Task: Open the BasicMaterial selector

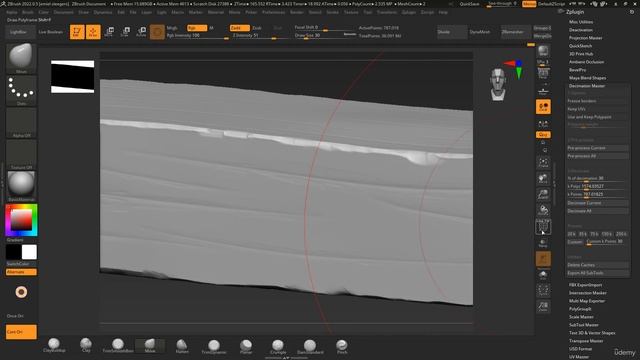Action: [21, 187]
